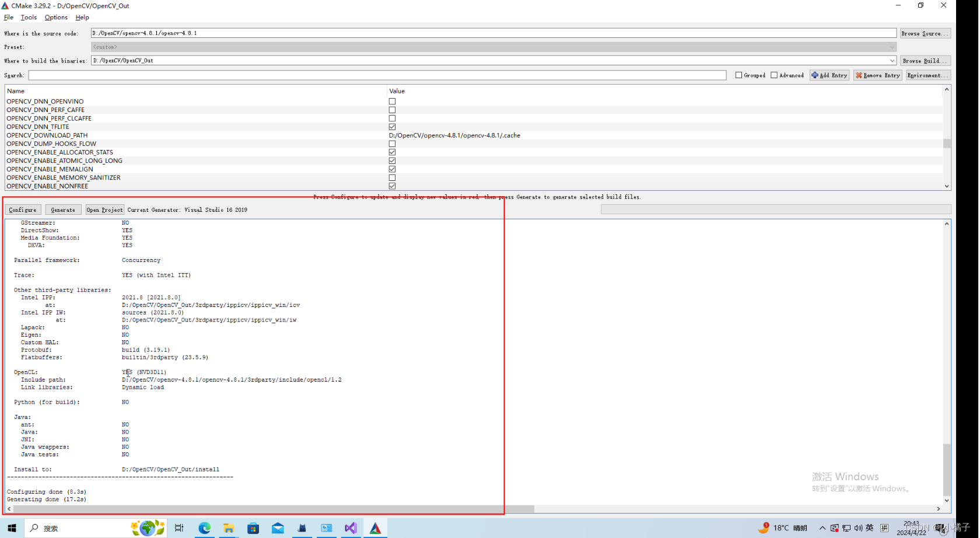Uncheck the OPENCV_DNN_TFLITE option

pos(392,127)
